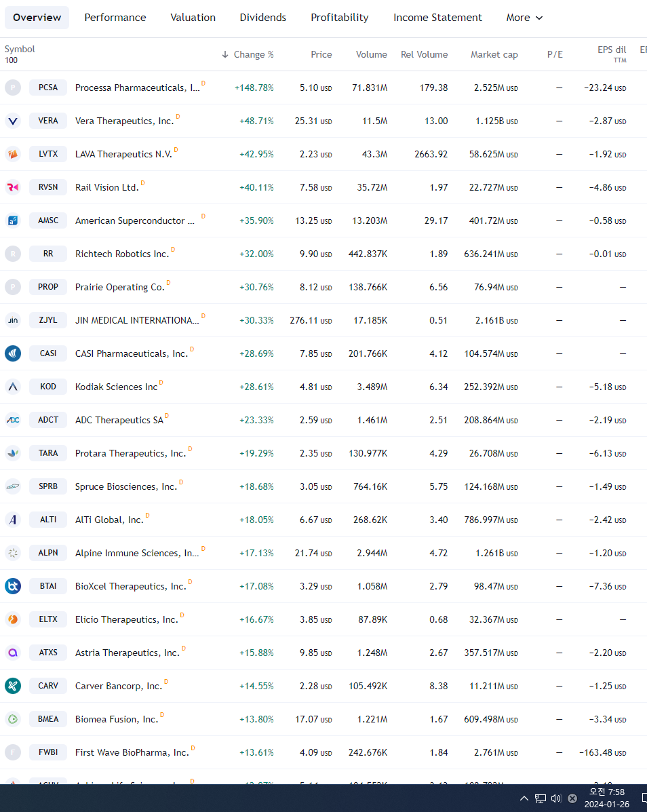Click PCSA change value +148.78%
647x812 pixels.
pos(254,88)
